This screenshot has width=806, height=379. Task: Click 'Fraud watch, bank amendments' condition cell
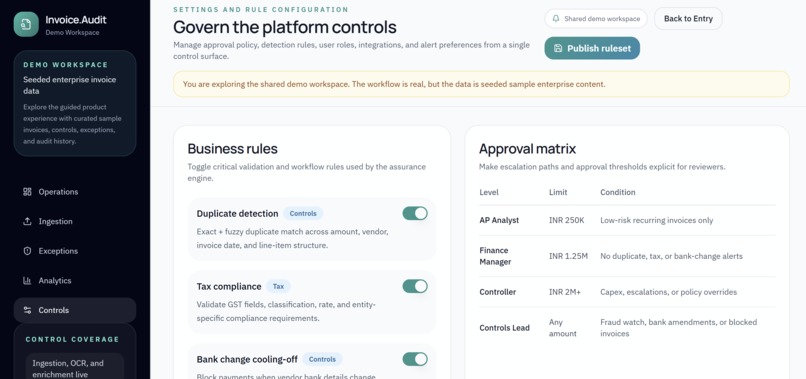click(679, 328)
